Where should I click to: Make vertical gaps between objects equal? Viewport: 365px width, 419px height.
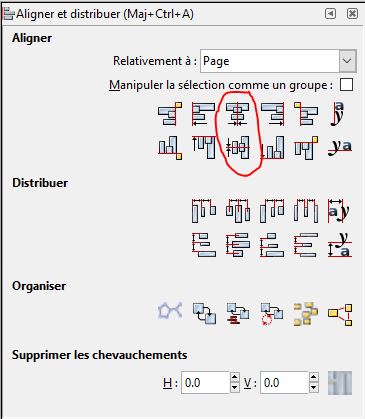(306, 245)
